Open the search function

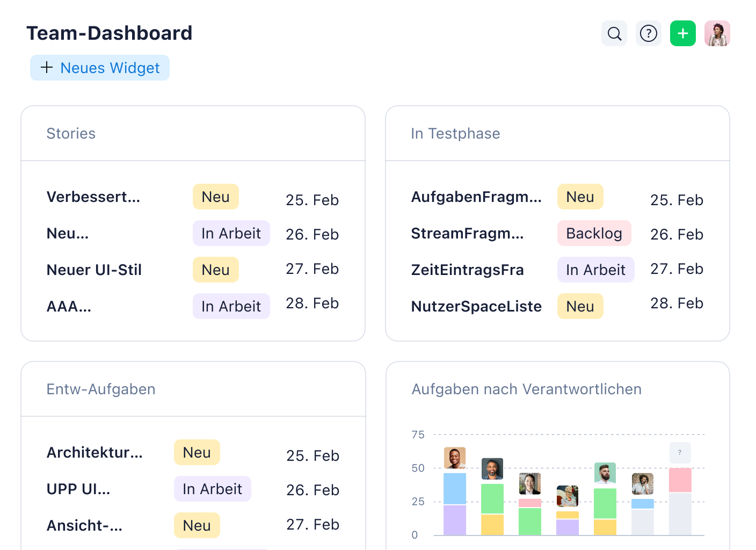[x=614, y=33]
